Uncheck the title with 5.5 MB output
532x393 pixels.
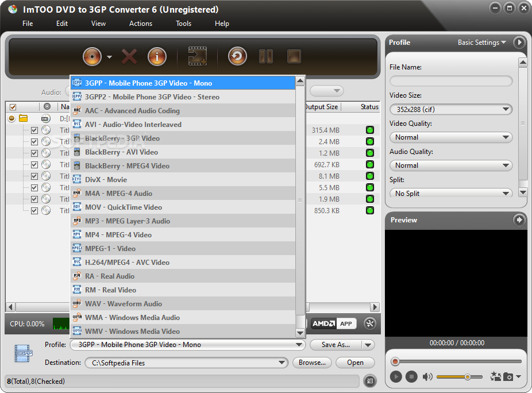pos(34,188)
